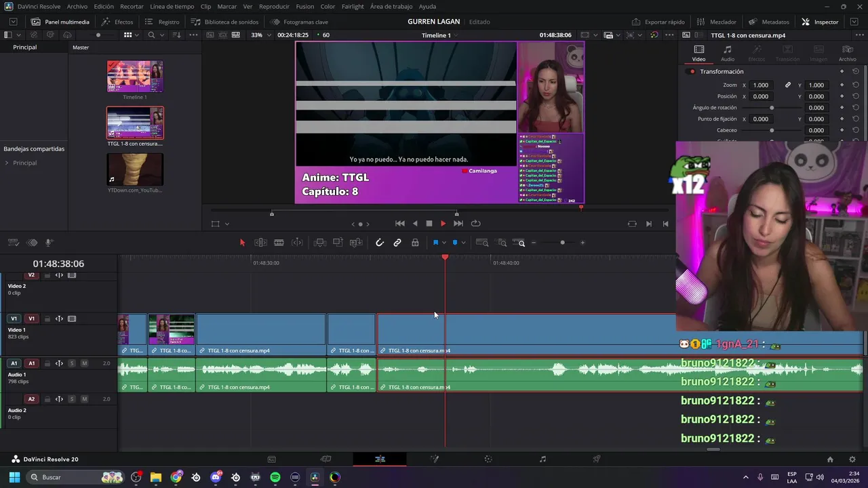
Task: Open Spotify from the taskbar
Action: (x=275, y=477)
